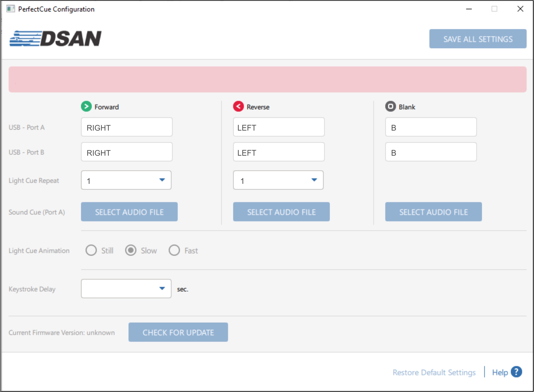534x392 pixels.
Task: Click the Save All Settings button
Action: (478, 39)
